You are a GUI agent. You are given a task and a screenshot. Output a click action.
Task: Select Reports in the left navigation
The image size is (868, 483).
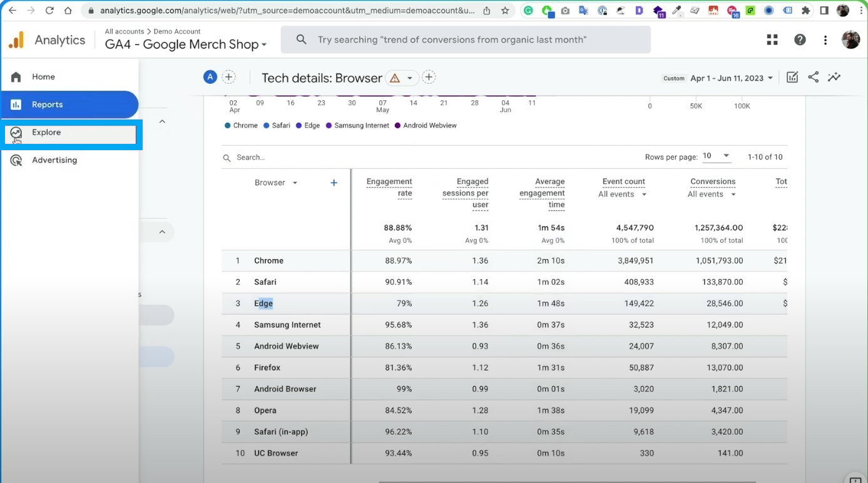coord(69,104)
